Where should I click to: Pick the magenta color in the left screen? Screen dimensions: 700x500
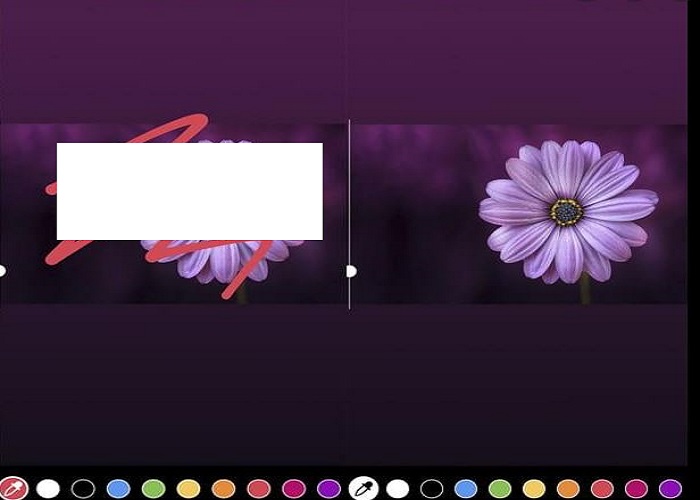tap(294, 489)
